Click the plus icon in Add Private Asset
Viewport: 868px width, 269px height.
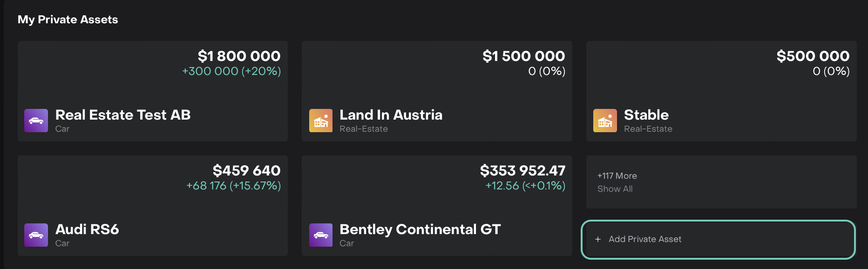pos(598,239)
